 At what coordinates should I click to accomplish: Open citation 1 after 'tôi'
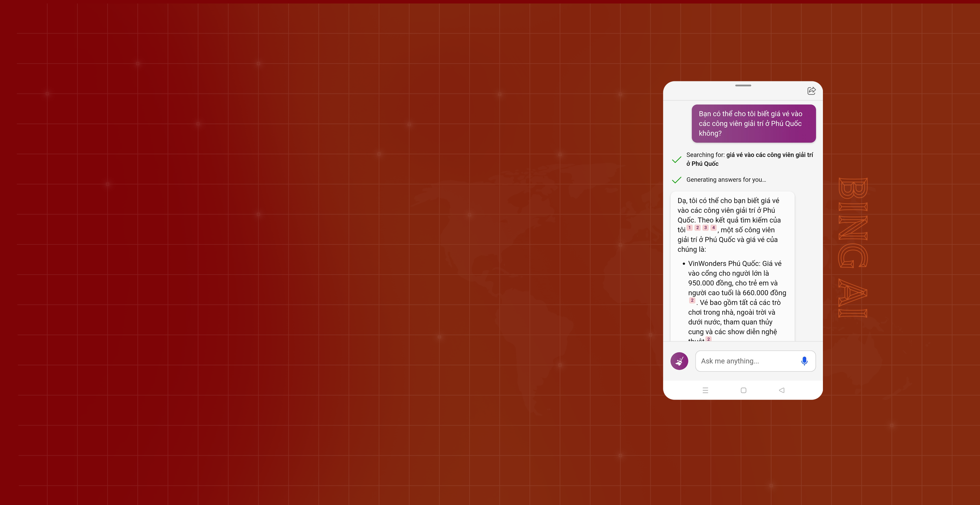[x=689, y=228]
